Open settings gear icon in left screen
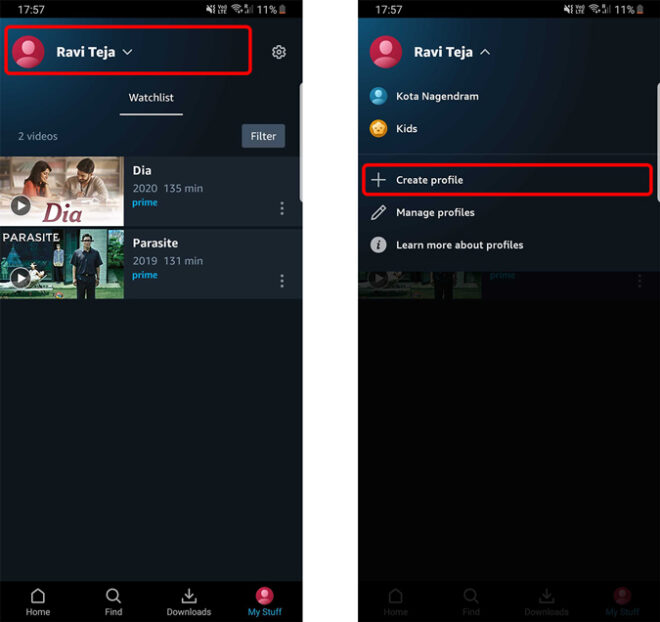This screenshot has height=622, width=660. pyautogui.click(x=279, y=52)
